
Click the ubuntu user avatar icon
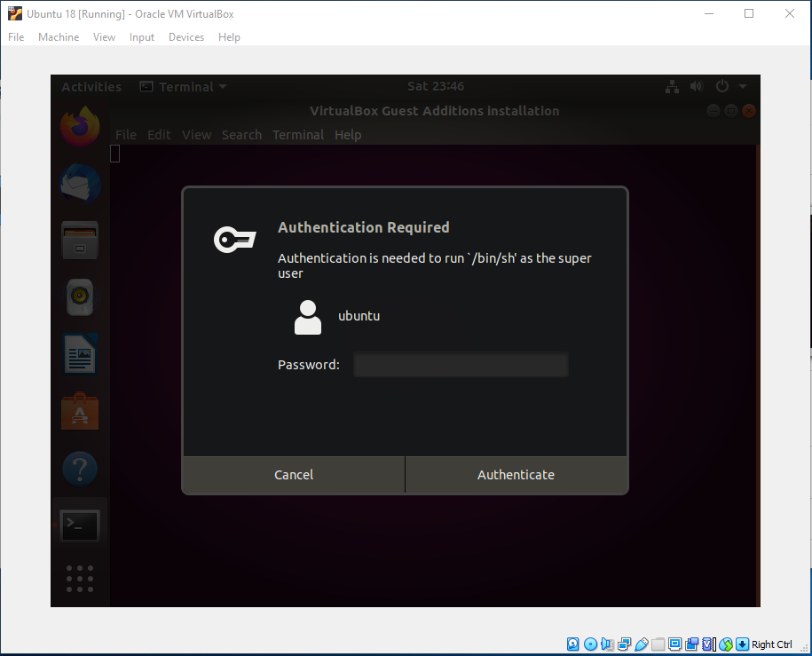pos(308,317)
